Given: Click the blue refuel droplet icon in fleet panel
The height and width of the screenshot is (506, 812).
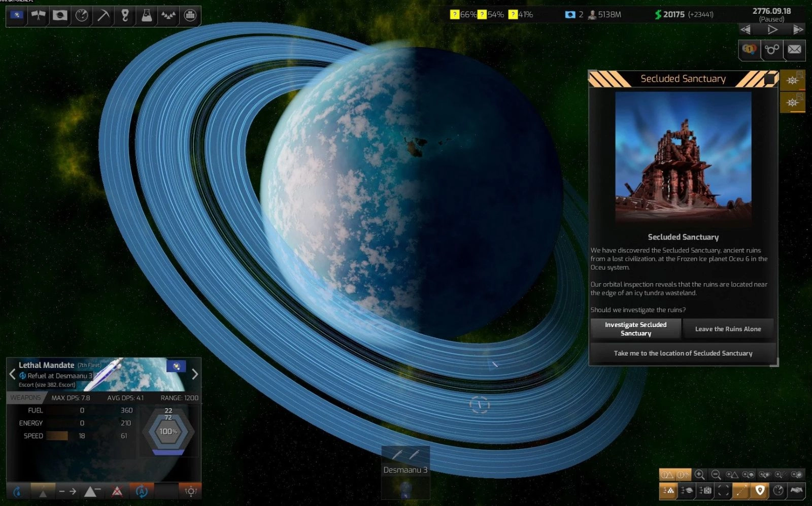Looking at the screenshot, I should tap(17, 491).
